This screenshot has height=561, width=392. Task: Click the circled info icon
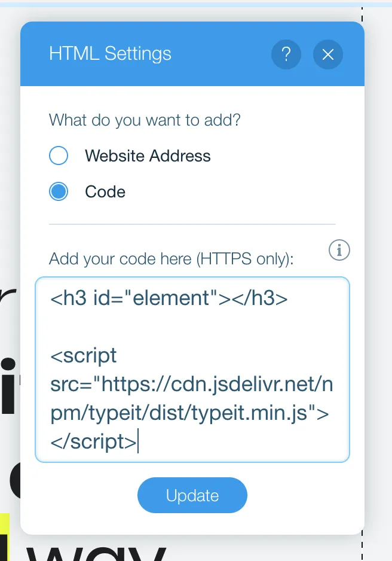click(339, 250)
